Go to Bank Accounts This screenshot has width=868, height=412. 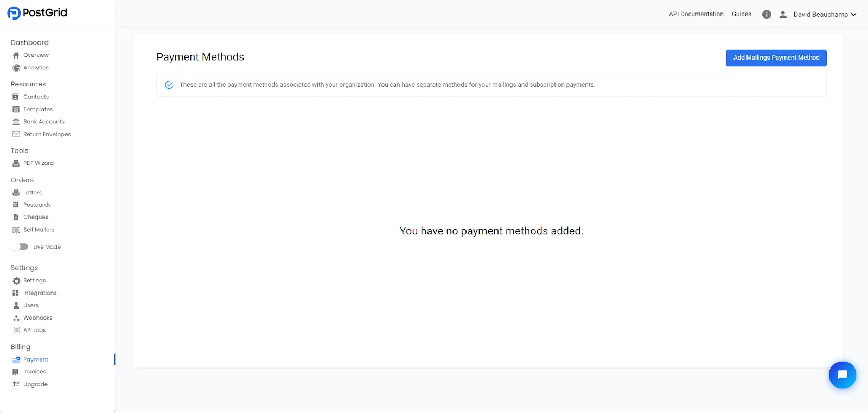coord(44,122)
